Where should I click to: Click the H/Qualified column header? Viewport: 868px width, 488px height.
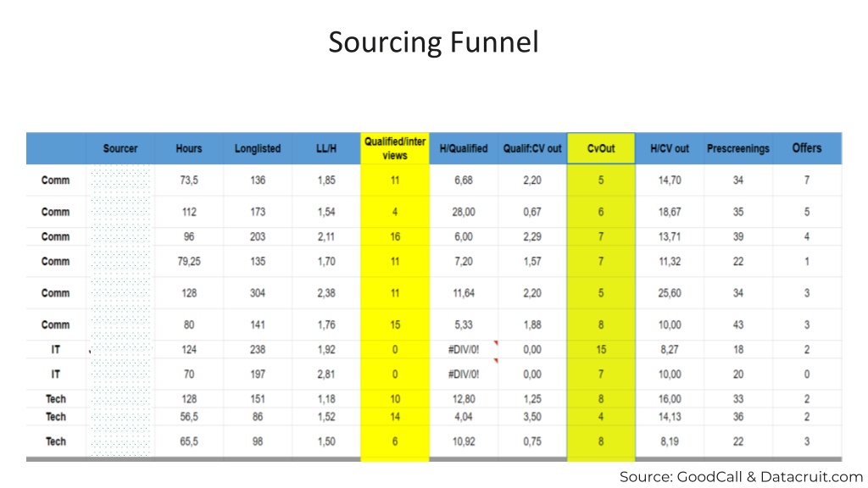coord(464,148)
